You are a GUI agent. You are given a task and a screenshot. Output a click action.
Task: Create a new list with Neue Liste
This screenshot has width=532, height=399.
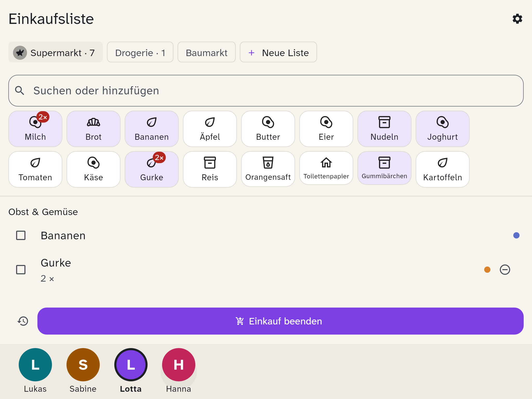(x=278, y=52)
